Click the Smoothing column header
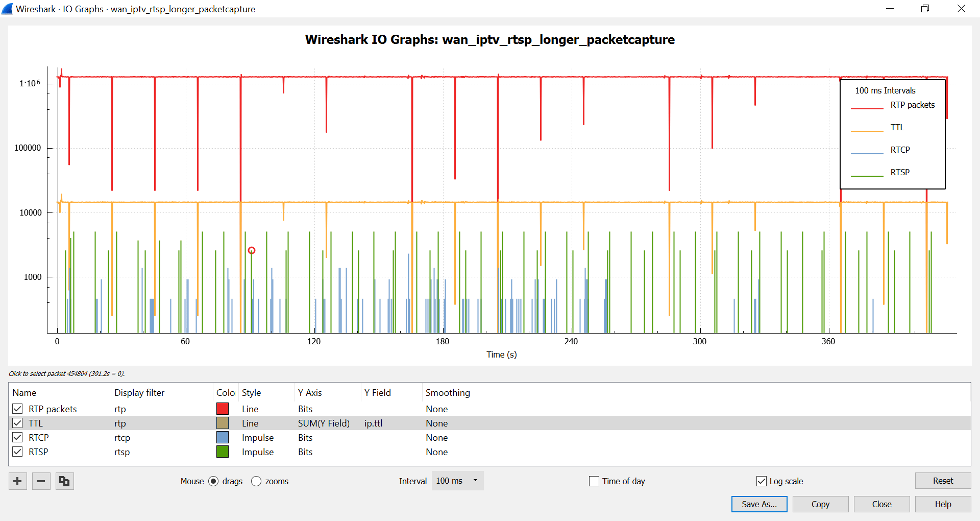This screenshot has height=521, width=980. [448, 392]
